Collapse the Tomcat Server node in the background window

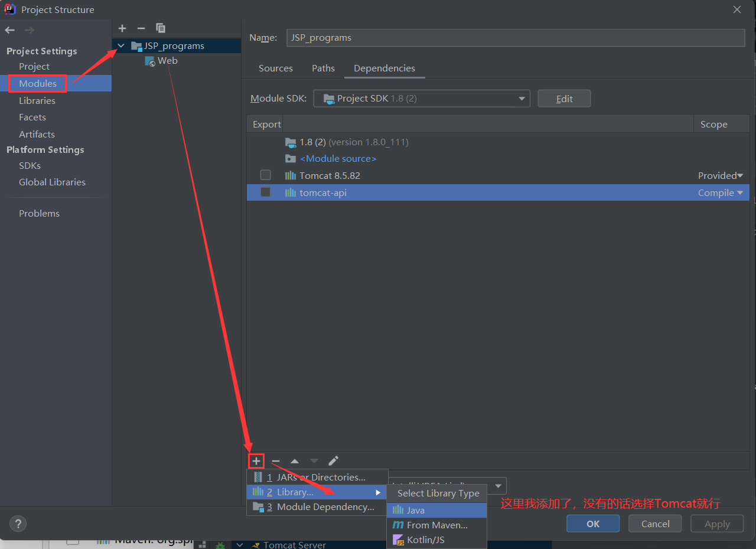coord(240,545)
